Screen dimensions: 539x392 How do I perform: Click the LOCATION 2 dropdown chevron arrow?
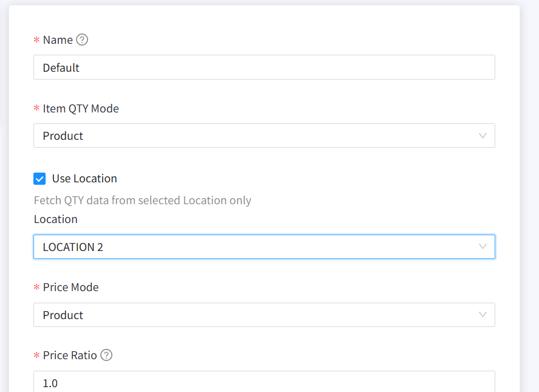482,247
